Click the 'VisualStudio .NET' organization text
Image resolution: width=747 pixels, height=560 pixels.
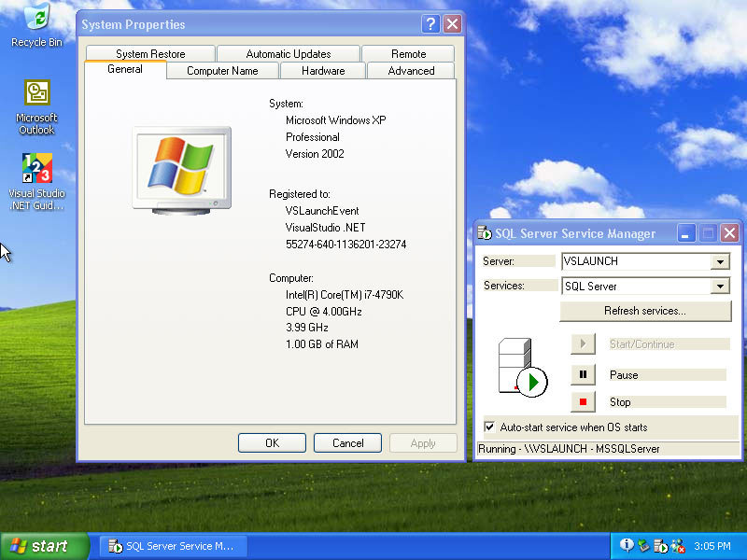point(325,227)
